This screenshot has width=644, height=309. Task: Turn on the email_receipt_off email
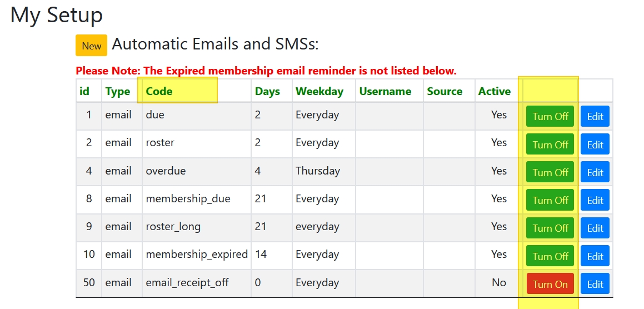point(550,284)
